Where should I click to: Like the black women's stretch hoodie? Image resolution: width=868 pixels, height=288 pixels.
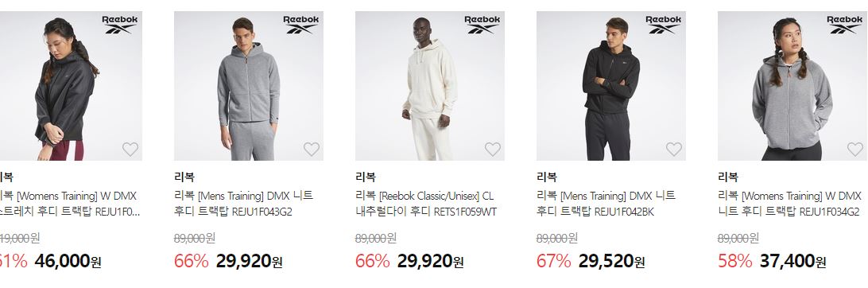130,149
